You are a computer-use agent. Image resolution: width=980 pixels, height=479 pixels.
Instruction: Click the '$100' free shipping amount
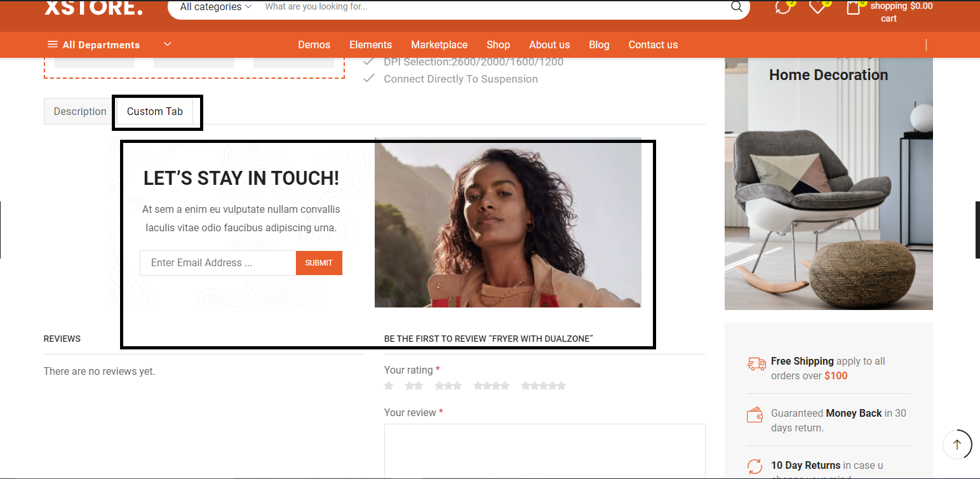tap(836, 375)
